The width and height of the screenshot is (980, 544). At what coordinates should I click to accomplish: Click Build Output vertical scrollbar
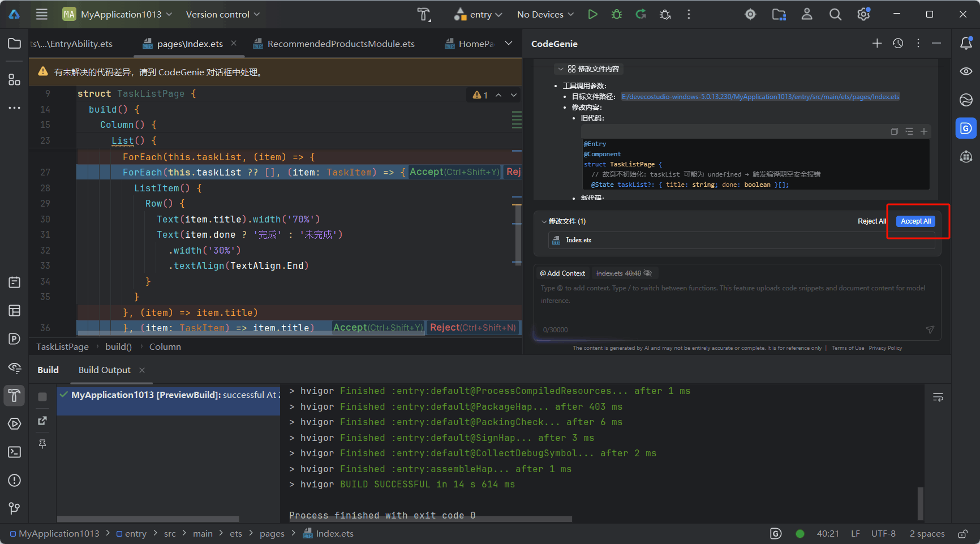point(921,503)
